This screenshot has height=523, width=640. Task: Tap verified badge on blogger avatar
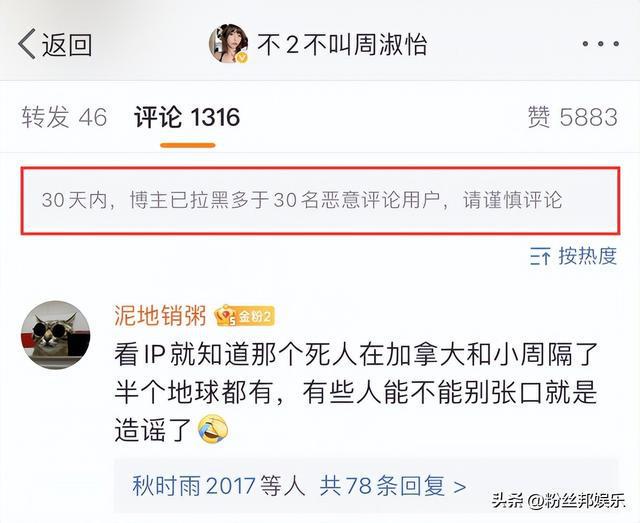click(x=243, y=58)
